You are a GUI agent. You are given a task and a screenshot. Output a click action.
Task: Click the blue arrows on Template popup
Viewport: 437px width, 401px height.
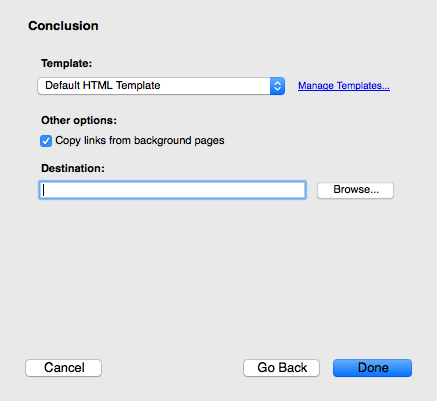point(277,86)
